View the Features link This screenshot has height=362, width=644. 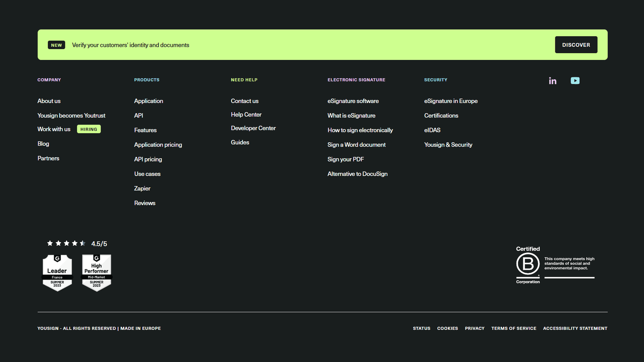[145, 130]
